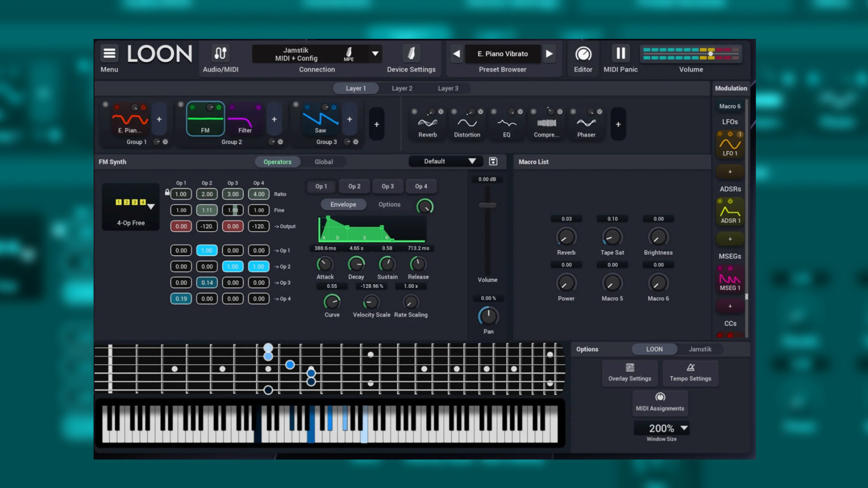Adjust the FM Synth Volume fader
The width and height of the screenshot is (868, 488).
coord(487,205)
